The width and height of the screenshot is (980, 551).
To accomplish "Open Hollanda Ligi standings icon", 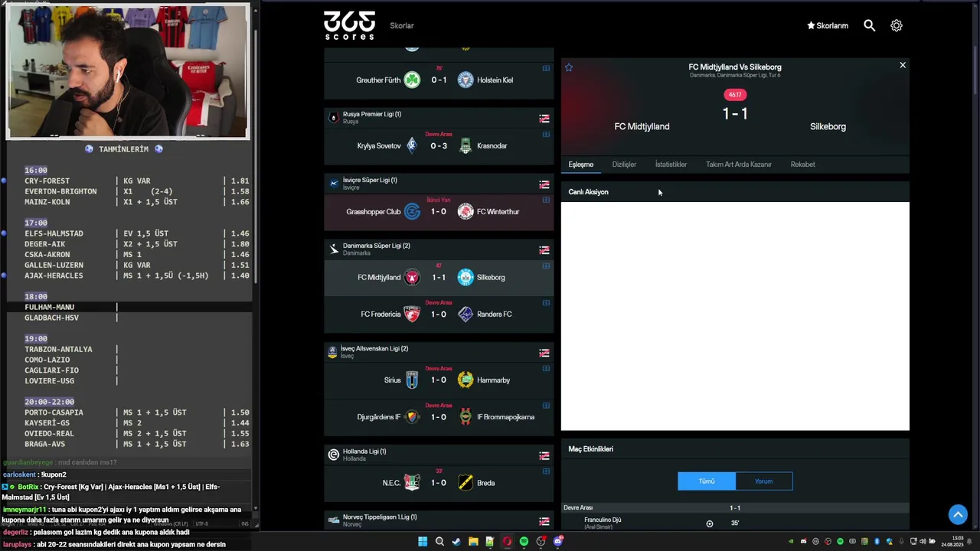I will (x=544, y=455).
